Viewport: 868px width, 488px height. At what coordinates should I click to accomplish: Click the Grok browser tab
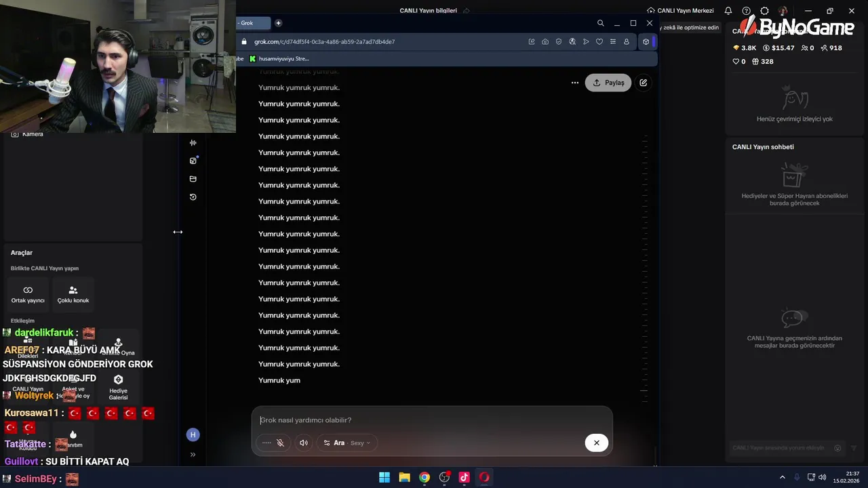coord(252,23)
